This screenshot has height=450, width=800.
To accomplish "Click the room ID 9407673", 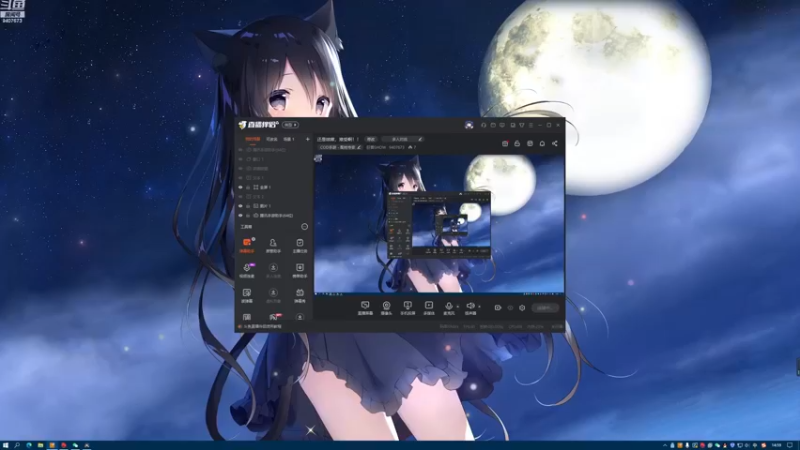I will coord(396,147).
